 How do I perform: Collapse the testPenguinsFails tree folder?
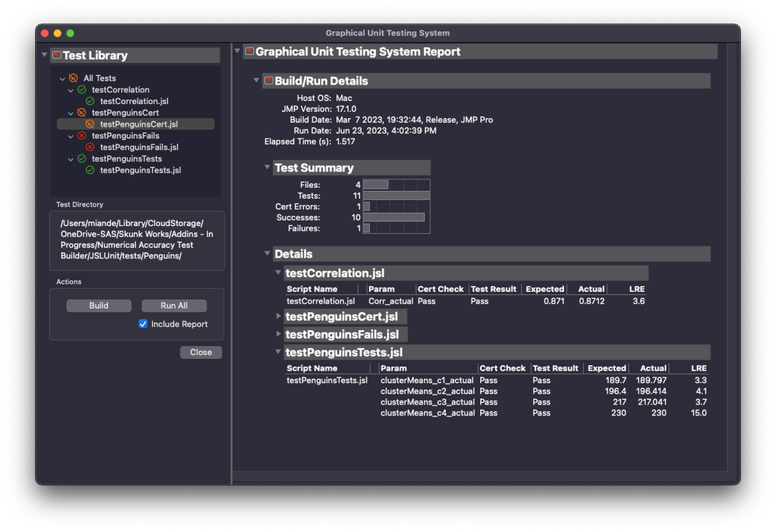71,136
